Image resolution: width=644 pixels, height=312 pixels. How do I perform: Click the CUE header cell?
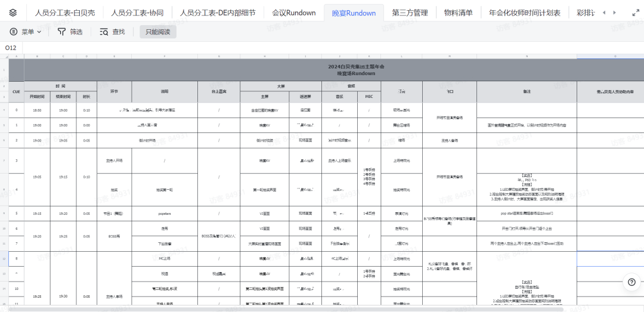(x=17, y=92)
